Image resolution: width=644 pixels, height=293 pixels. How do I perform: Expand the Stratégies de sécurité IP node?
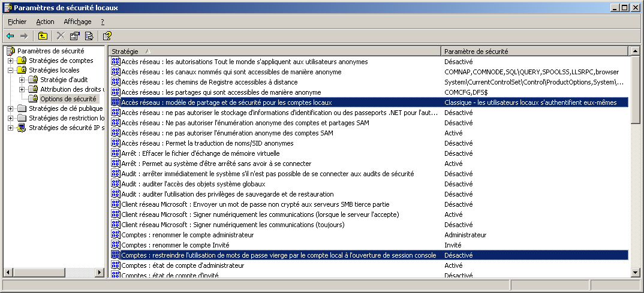coord(11,127)
